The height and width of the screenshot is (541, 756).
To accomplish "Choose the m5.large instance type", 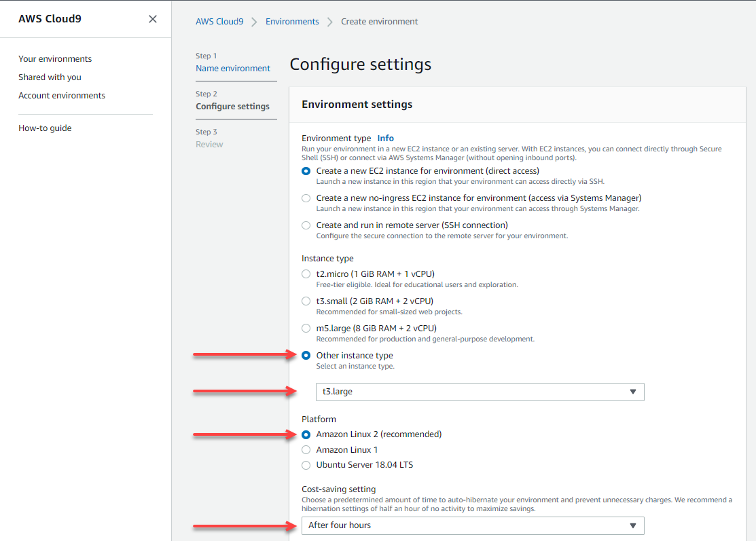I will (x=306, y=328).
